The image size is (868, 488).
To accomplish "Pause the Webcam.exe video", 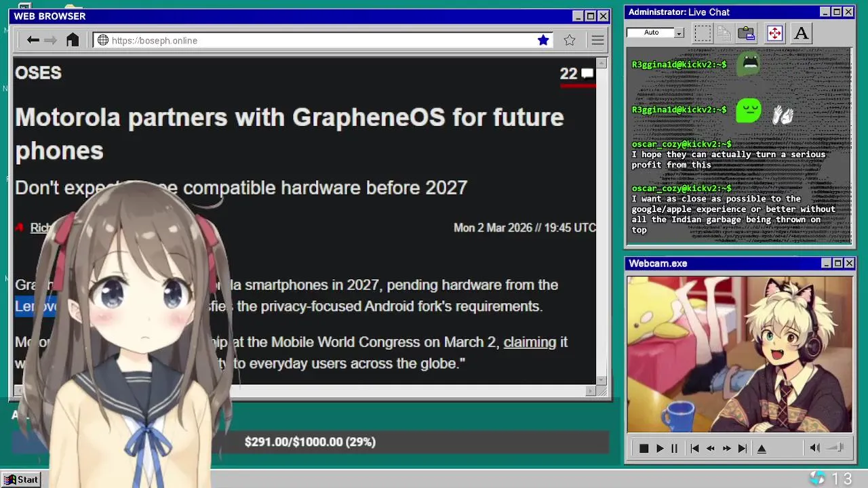I will click(x=674, y=448).
